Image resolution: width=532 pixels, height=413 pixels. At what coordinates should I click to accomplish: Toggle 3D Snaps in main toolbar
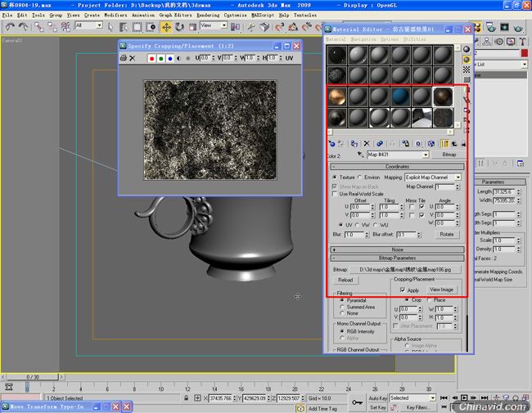tap(279, 27)
